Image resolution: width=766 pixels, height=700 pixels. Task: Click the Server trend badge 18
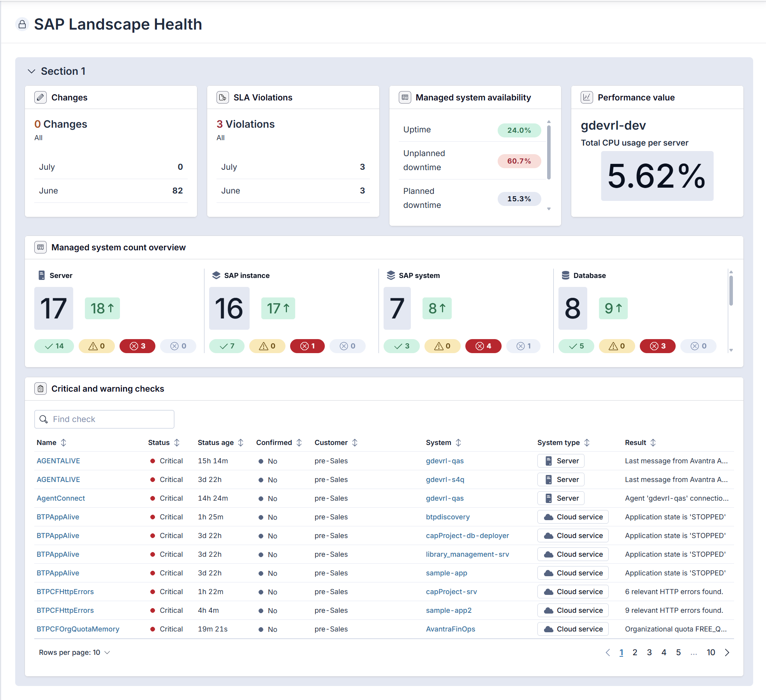click(102, 308)
